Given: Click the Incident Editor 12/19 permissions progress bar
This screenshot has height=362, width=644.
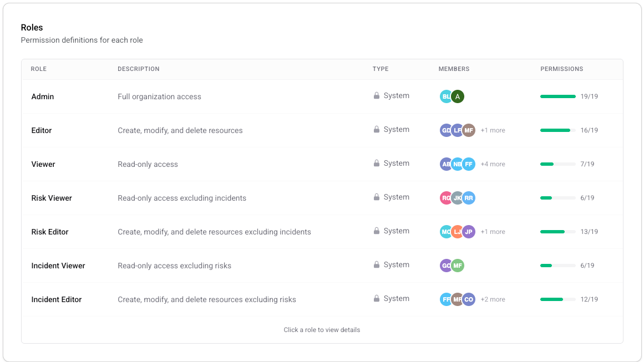Looking at the screenshot, I should (558, 299).
